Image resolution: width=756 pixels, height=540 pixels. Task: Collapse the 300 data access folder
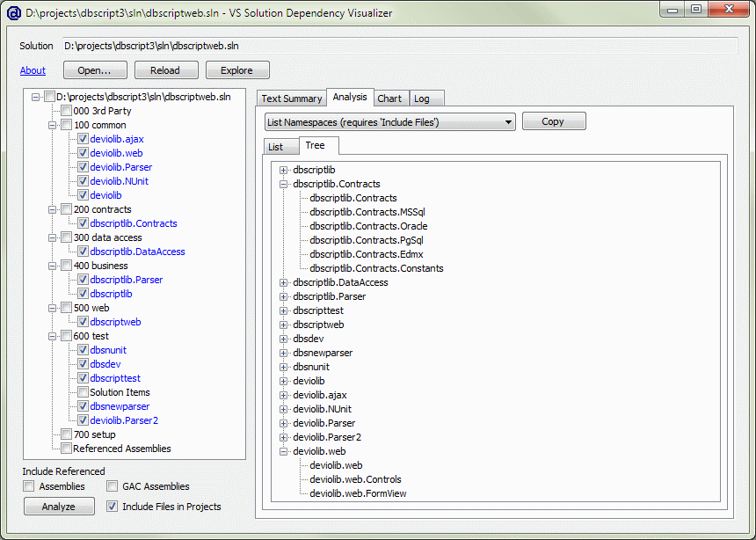click(x=52, y=237)
